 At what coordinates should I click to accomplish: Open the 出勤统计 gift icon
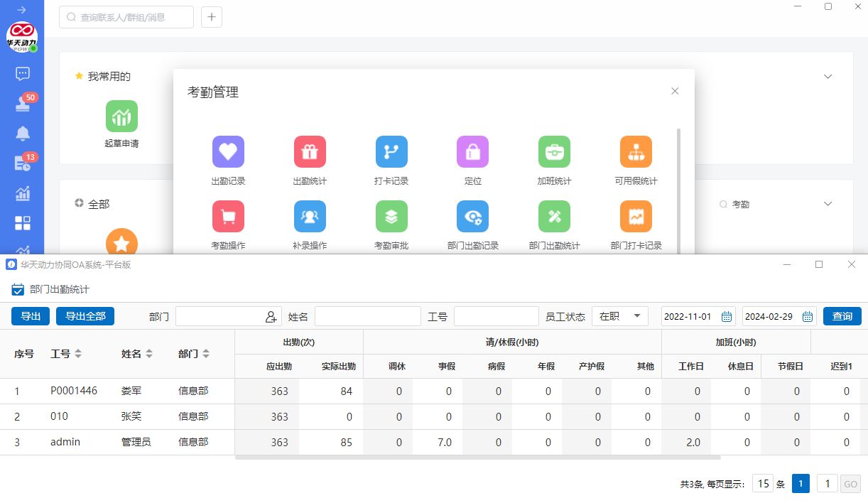coord(310,152)
